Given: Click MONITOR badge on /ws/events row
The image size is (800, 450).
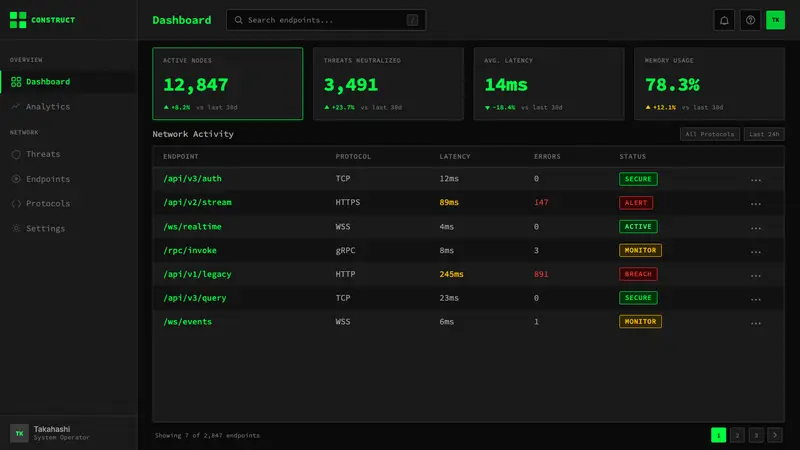Looking at the screenshot, I should click(x=640, y=322).
